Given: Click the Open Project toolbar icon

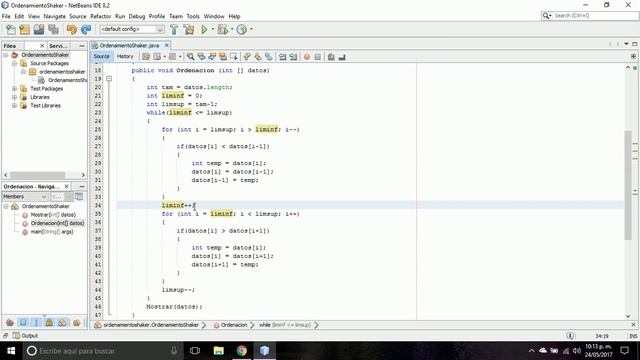Looking at the screenshot, I should [x=39, y=29].
